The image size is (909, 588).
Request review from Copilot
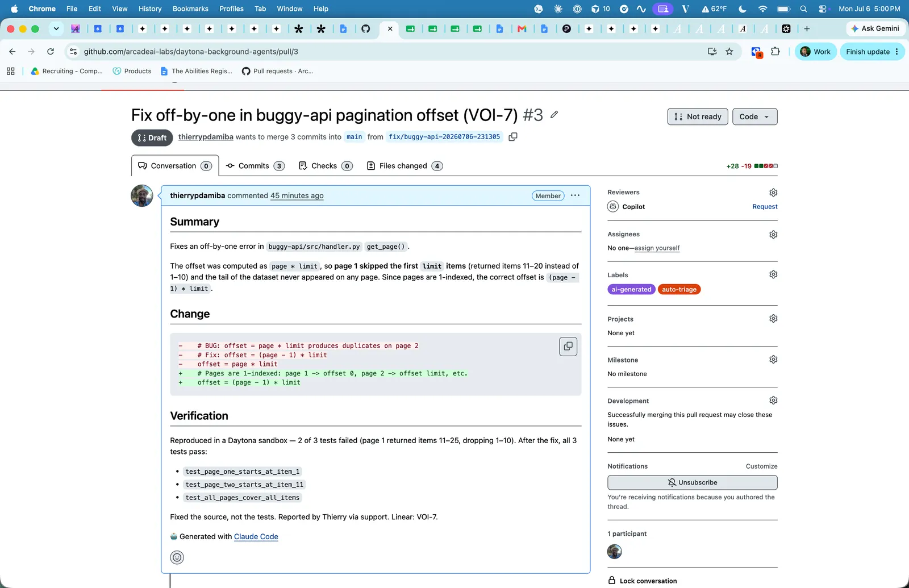[765, 207]
